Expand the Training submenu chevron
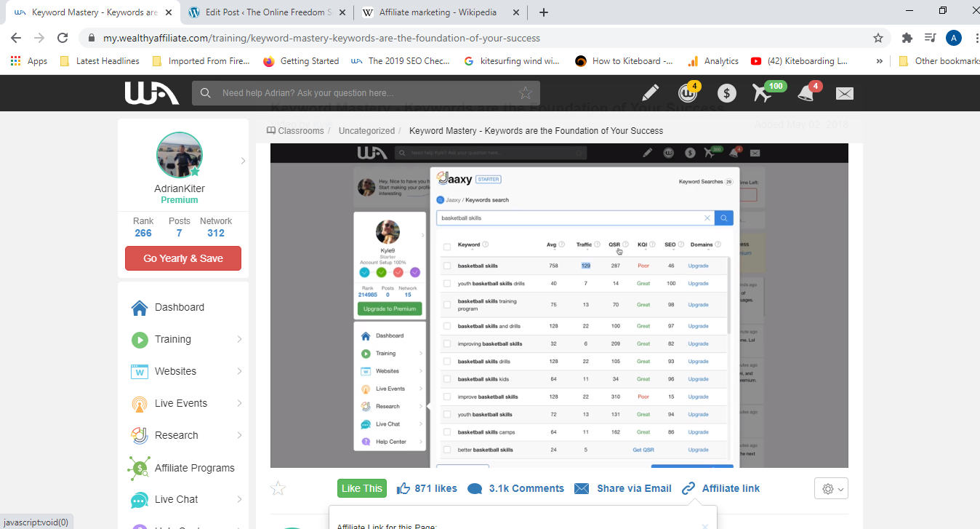The width and height of the screenshot is (980, 529). pyautogui.click(x=239, y=340)
